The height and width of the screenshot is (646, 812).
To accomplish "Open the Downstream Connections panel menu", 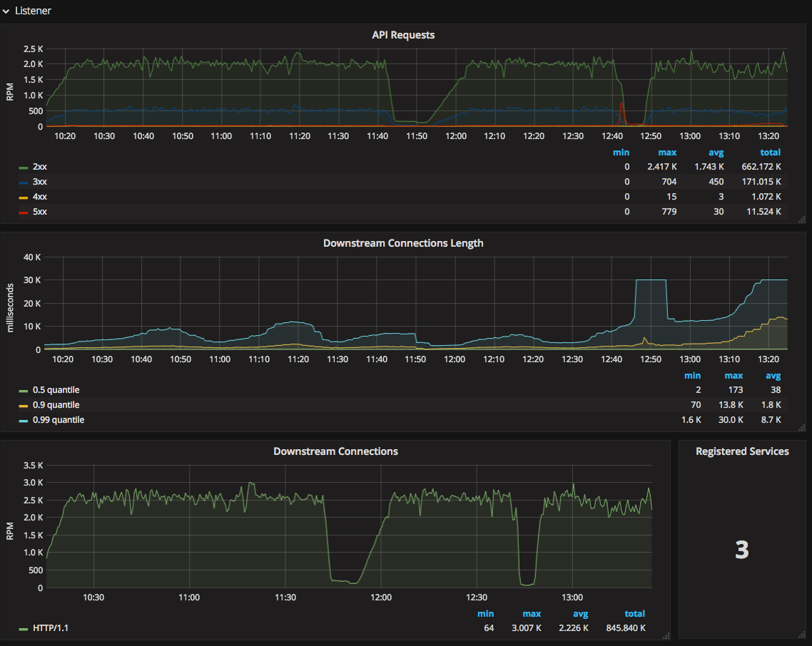I will (x=335, y=451).
